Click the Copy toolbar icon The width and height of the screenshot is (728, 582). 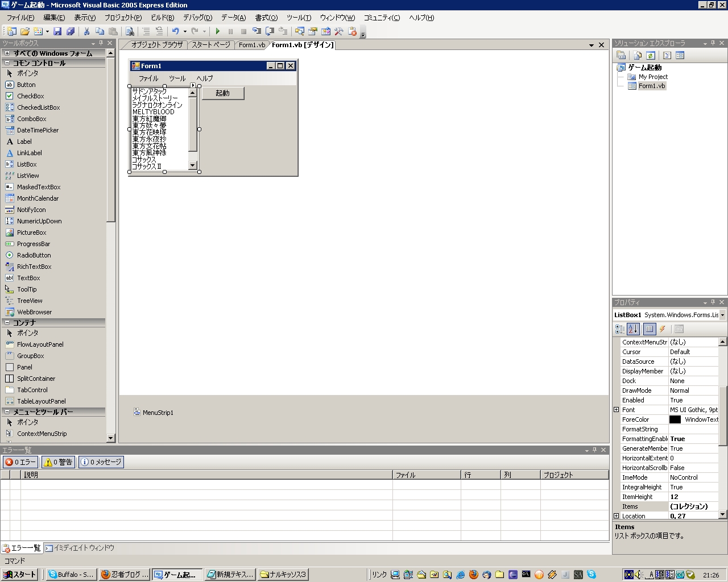(x=100, y=31)
